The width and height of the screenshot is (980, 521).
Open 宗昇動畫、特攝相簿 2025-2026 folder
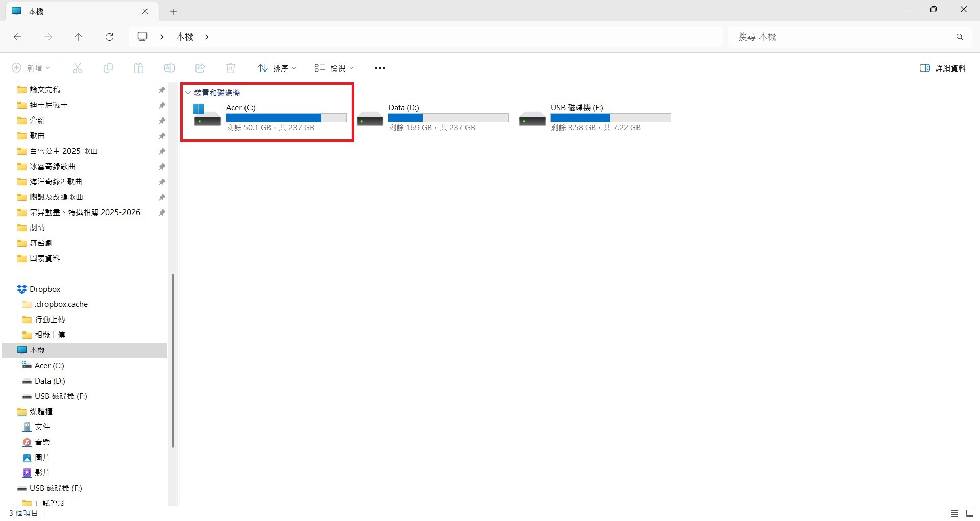coord(85,212)
